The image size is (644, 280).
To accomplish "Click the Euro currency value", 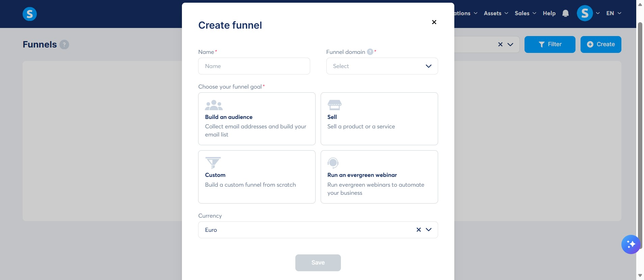I will pyautogui.click(x=211, y=230).
